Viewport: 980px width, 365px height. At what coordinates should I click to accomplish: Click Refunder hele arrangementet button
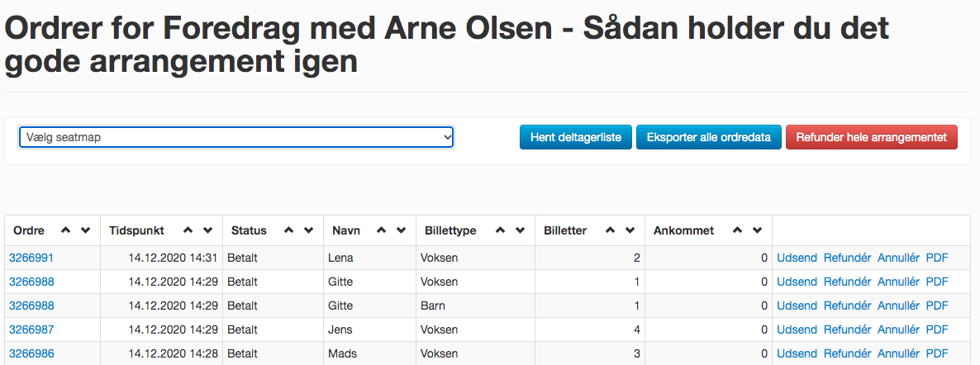pyautogui.click(x=871, y=138)
